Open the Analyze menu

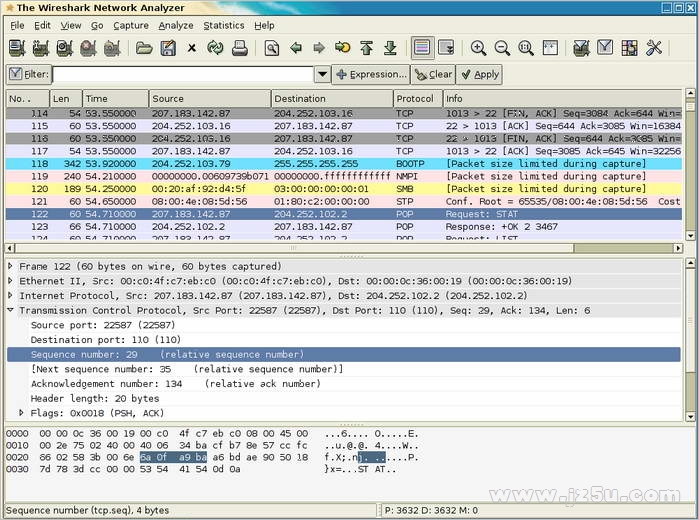point(176,25)
